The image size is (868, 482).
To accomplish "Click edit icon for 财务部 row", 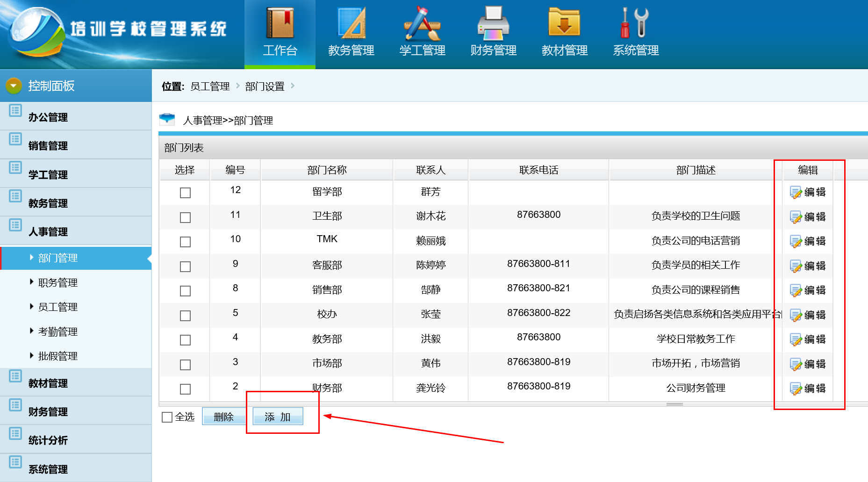I will pos(796,388).
